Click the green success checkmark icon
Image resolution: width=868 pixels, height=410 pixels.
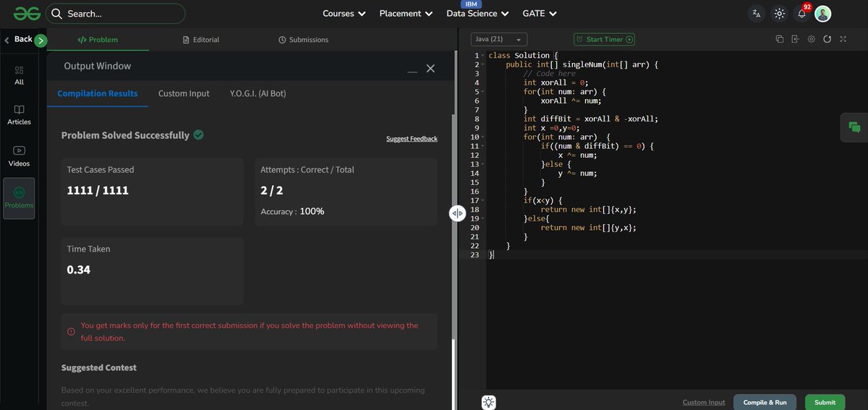coord(198,134)
